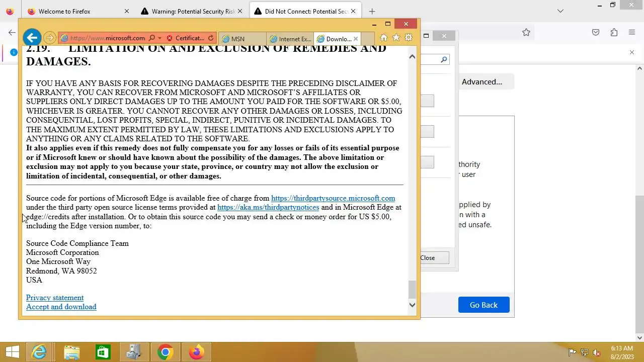Open Firefox application hamburger menu

tap(632, 32)
